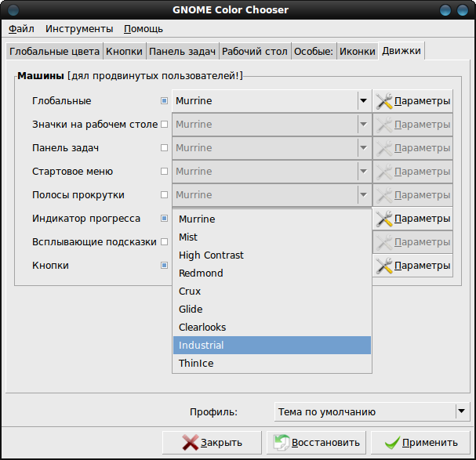The height and width of the screenshot is (460, 476).
Task: Enable the Всплывающие подсказки checkbox
Action: click(164, 242)
